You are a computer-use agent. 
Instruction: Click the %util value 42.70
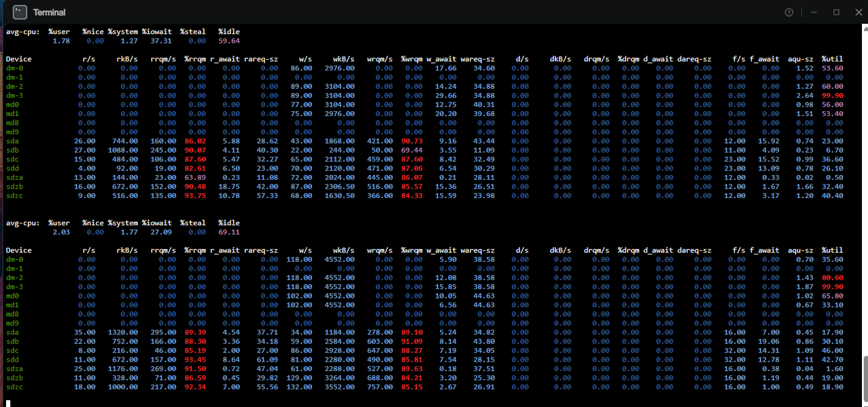[x=832, y=360]
